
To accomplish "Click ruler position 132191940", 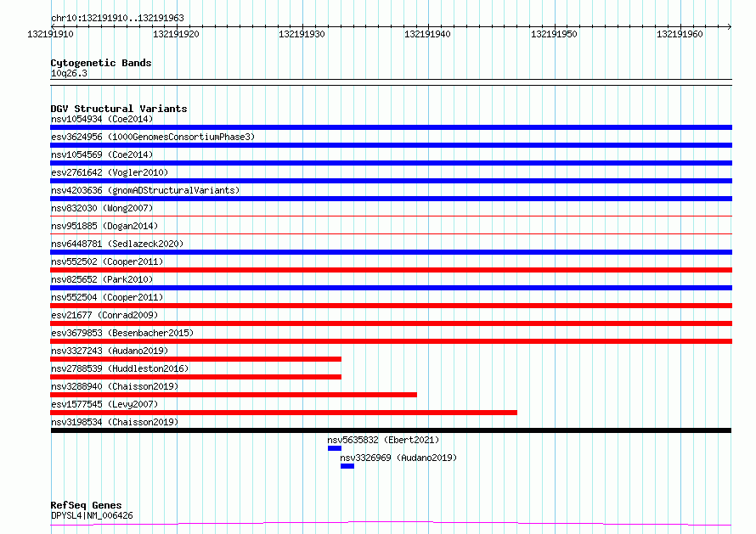I will coord(427,34).
